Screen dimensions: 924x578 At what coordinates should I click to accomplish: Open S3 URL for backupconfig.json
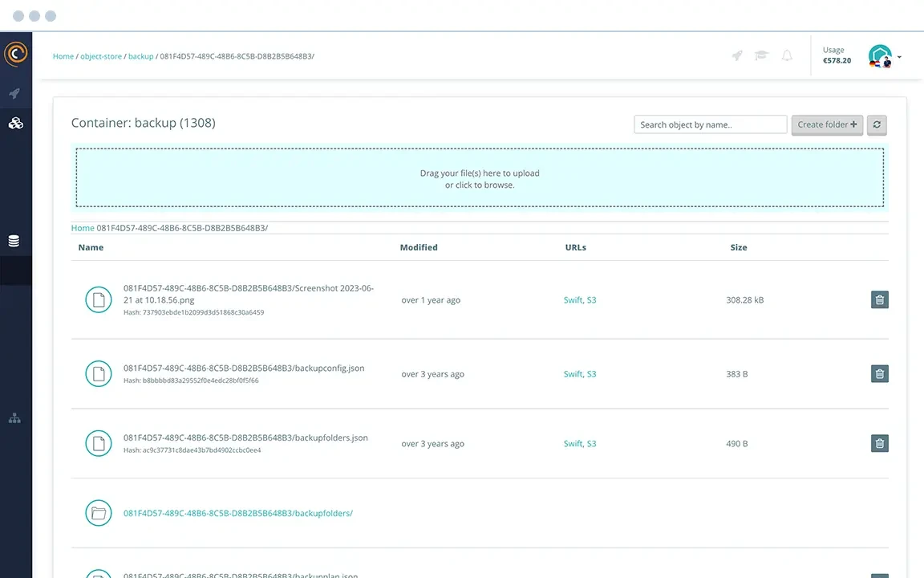click(592, 374)
